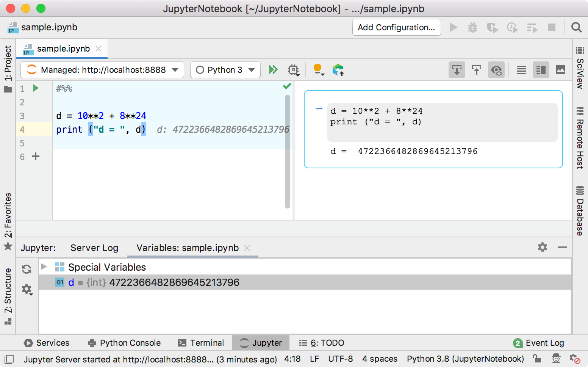Click the Stop square icon
The width and height of the screenshot is (588, 367).
coord(552,27)
